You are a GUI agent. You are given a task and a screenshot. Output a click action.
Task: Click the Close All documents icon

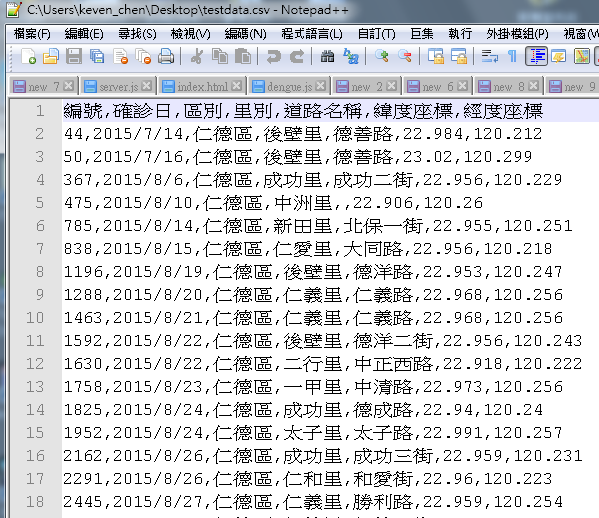point(143,57)
